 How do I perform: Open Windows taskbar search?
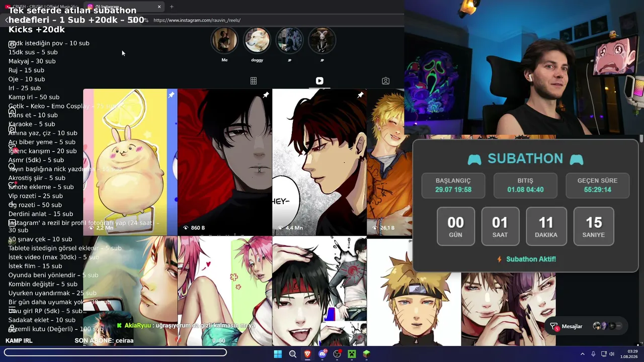[292, 354]
